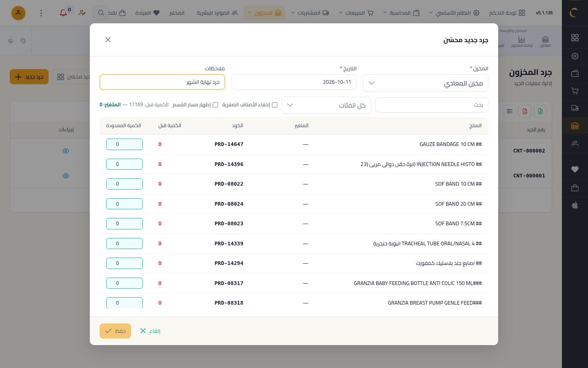
Task: Click the بحث search box
Action: pos(432,105)
